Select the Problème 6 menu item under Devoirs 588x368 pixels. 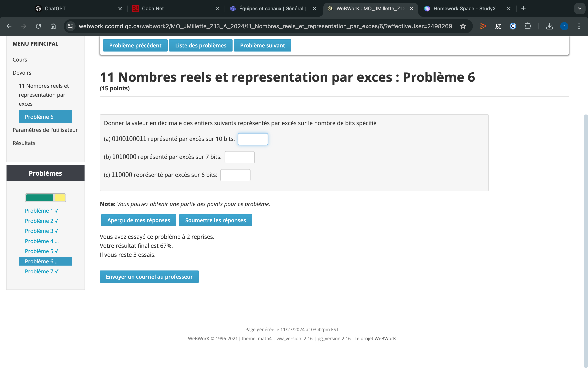[46, 117]
